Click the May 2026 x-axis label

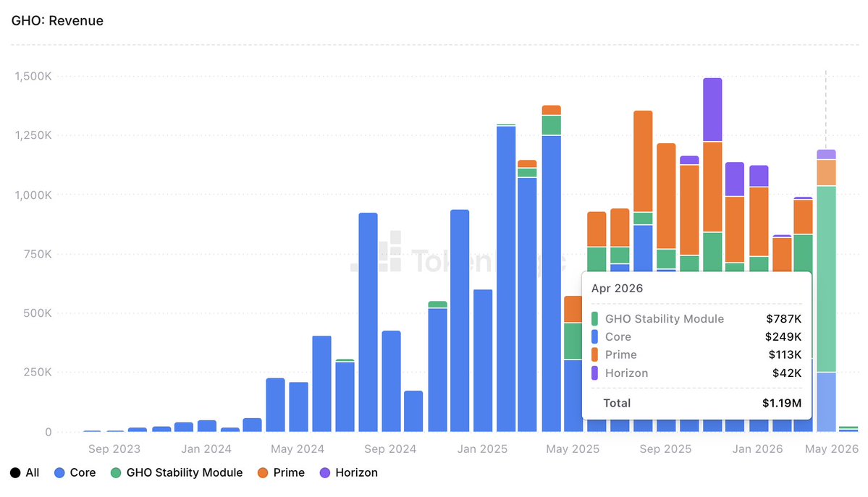(x=832, y=449)
